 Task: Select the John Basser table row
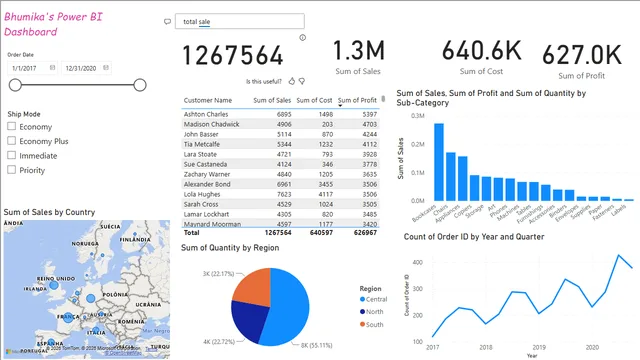(x=280, y=134)
